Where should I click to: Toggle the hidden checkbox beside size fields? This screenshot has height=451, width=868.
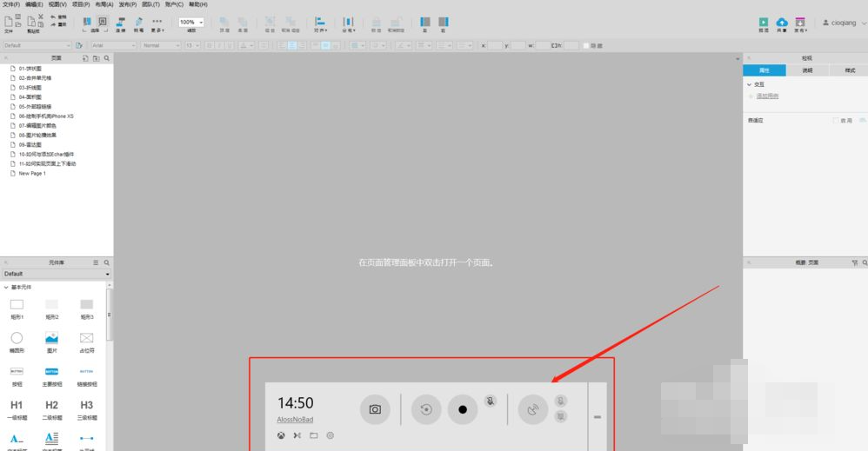586,45
